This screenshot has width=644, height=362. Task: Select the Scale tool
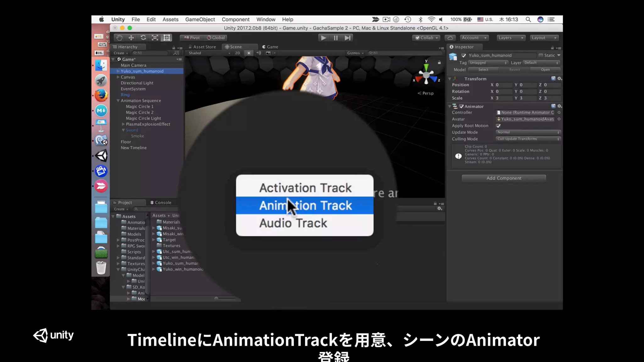[x=155, y=38]
